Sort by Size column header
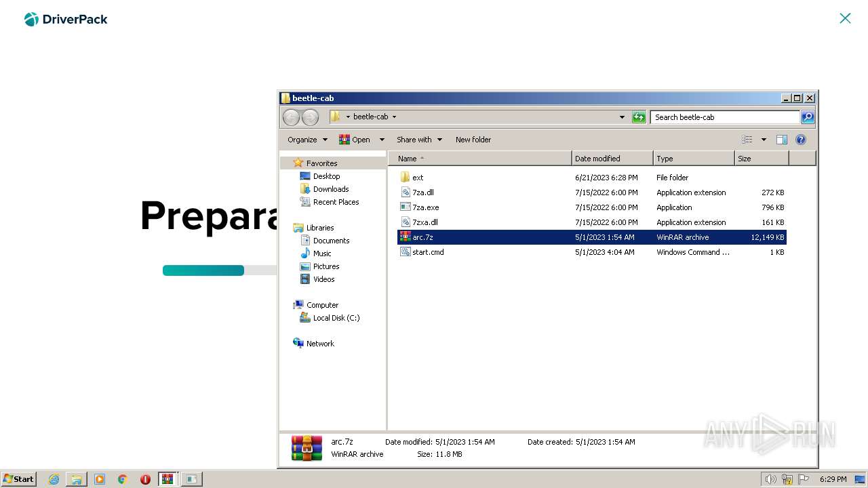The height and width of the screenshot is (488, 868). [x=762, y=159]
